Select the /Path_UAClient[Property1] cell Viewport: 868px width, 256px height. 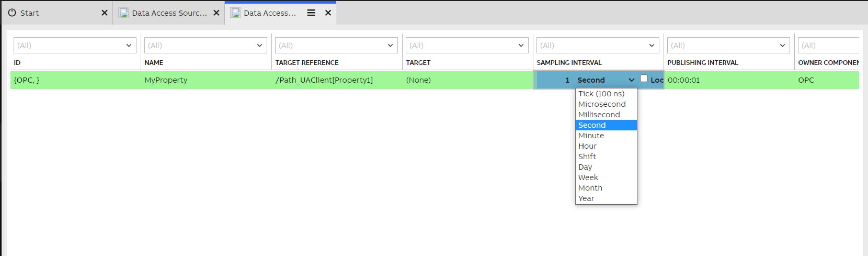tap(337, 80)
